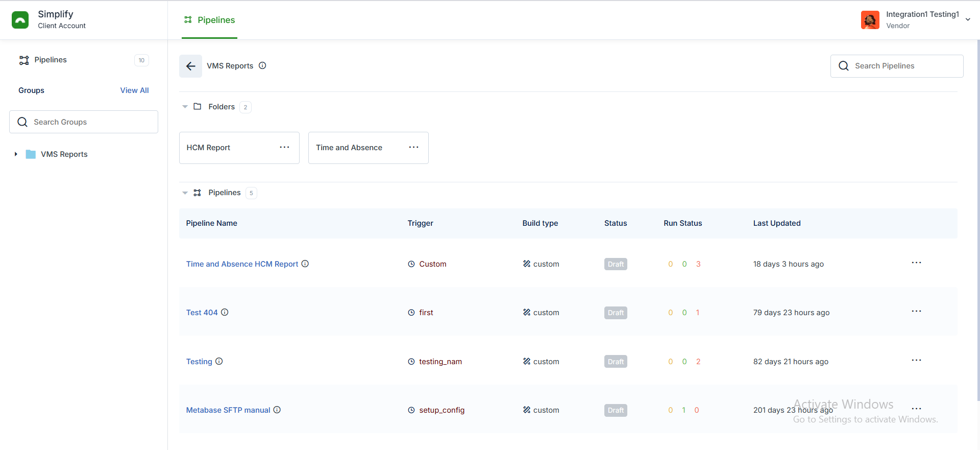The image size is (980, 450).
Task: Click the clock icon next to setup_config
Action: 411,410
